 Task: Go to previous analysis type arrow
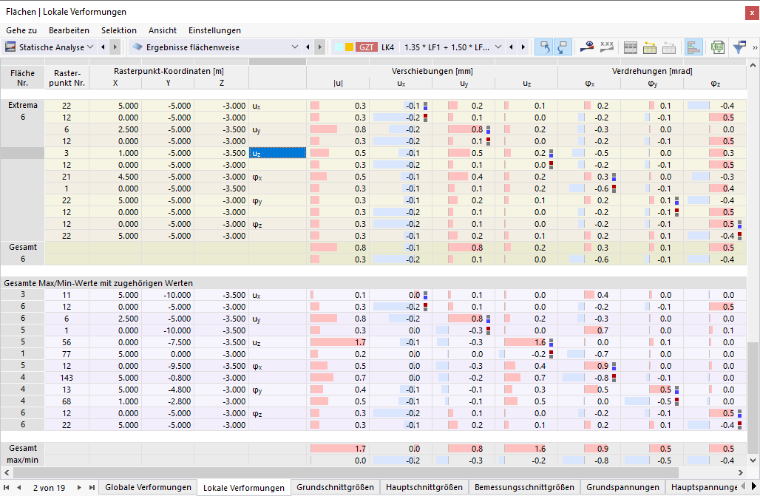click(x=103, y=47)
